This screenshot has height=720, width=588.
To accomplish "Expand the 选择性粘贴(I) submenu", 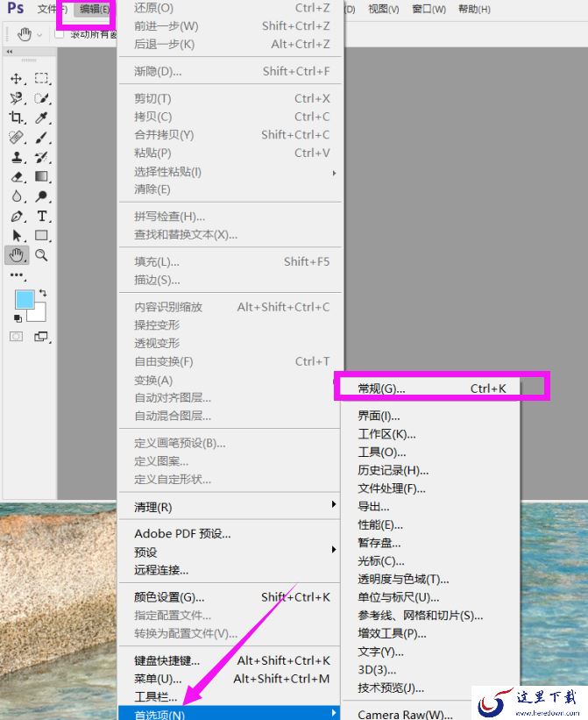I will (230, 172).
